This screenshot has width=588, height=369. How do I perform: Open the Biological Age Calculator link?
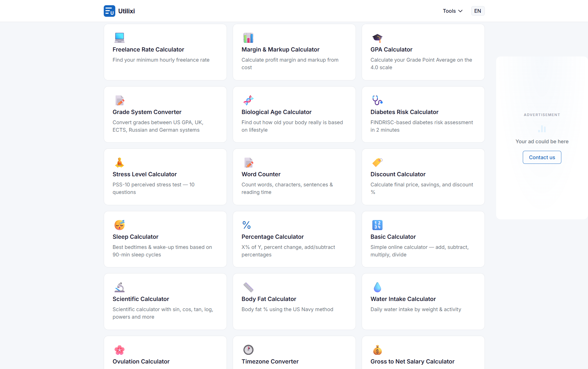(276, 112)
